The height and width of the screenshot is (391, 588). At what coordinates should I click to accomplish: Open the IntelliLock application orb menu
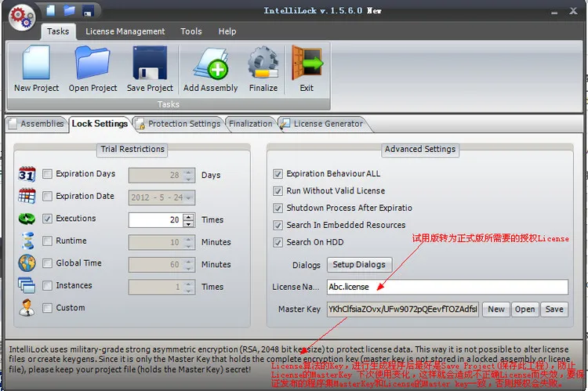(21, 17)
